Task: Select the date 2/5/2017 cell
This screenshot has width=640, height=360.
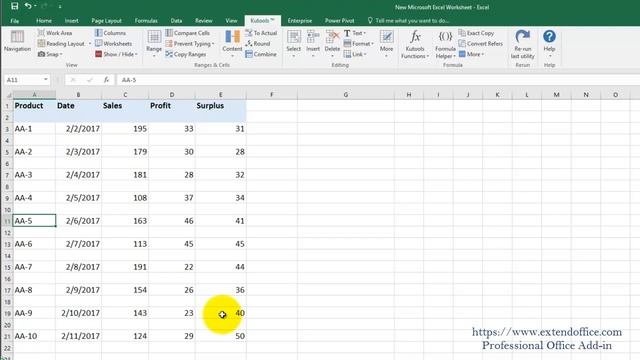Action: pyautogui.click(x=78, y=198)
